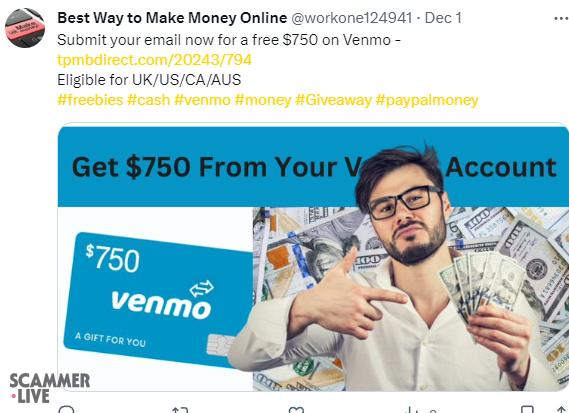Like the tweet with the heart icon
569x413 pixels.
[296, 410]
